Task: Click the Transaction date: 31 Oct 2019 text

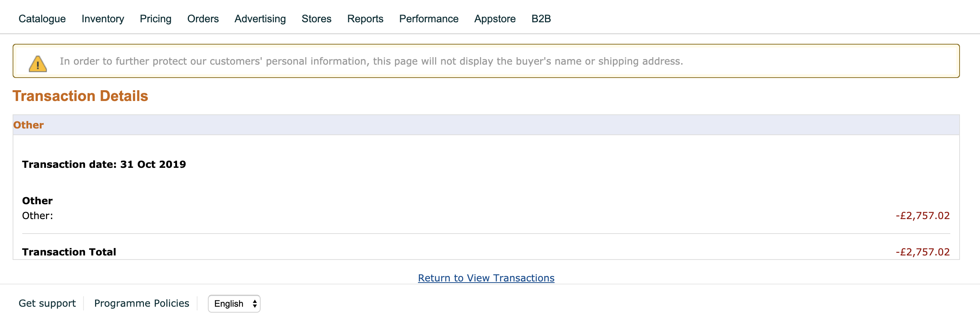Action: pyautogui.click(x=104, y=164)
